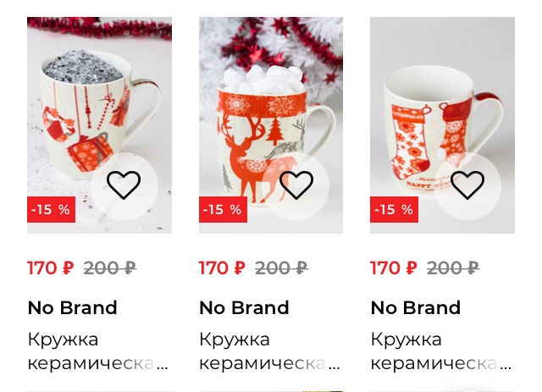Open No Brand link under reindeer mug

[244, 307]
